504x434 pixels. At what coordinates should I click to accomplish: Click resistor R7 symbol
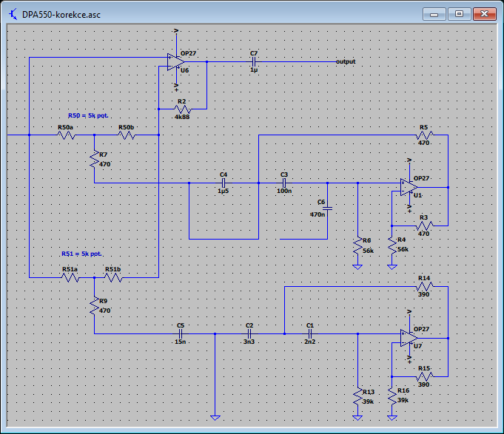tap(95, 160)
